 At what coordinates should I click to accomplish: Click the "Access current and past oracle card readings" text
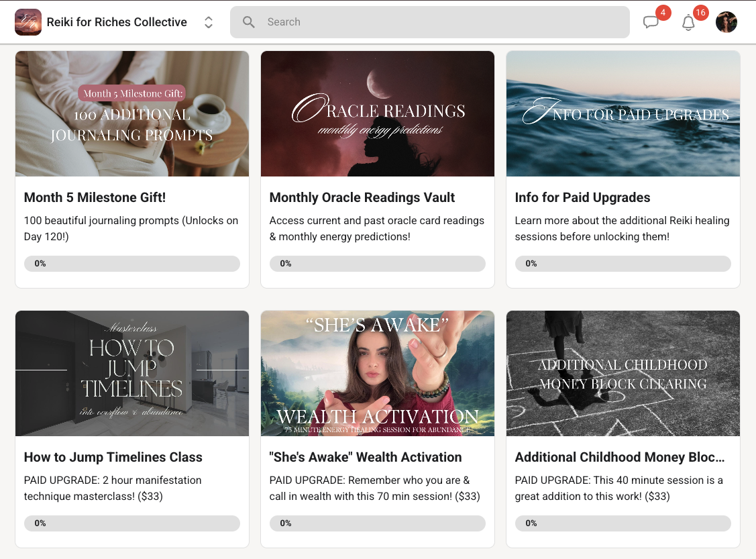pos(376,229)
